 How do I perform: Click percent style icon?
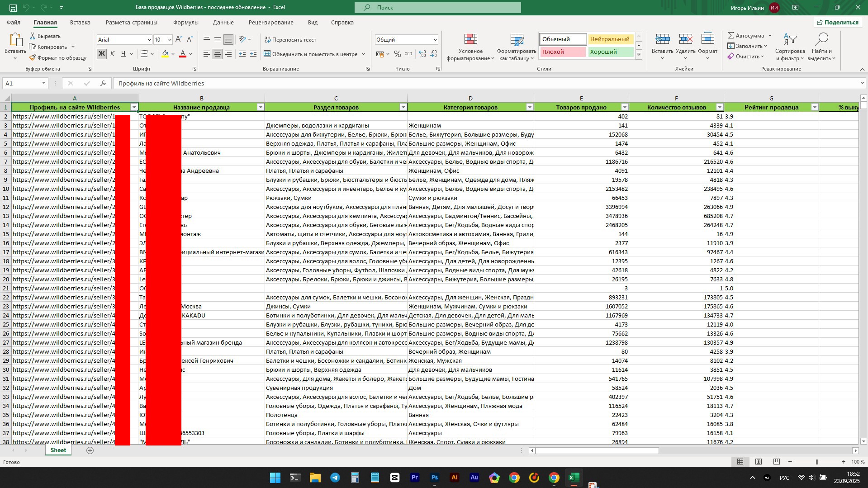pos(397,54)
